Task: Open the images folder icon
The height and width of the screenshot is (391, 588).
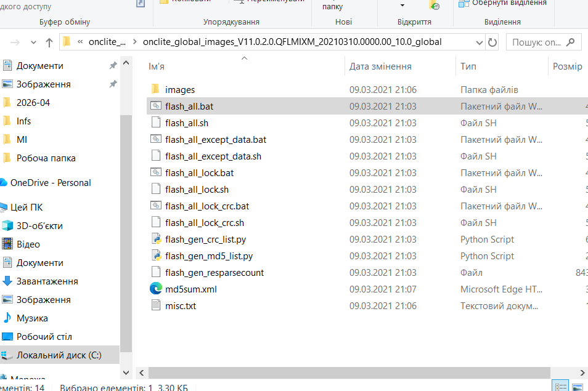Action: (155, 89)
